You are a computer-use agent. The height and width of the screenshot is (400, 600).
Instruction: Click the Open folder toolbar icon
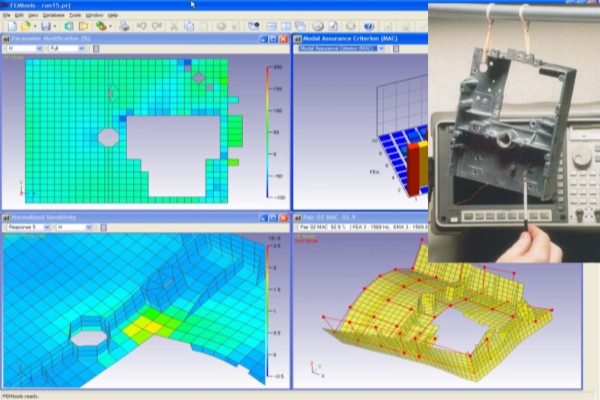pos(26,26)
